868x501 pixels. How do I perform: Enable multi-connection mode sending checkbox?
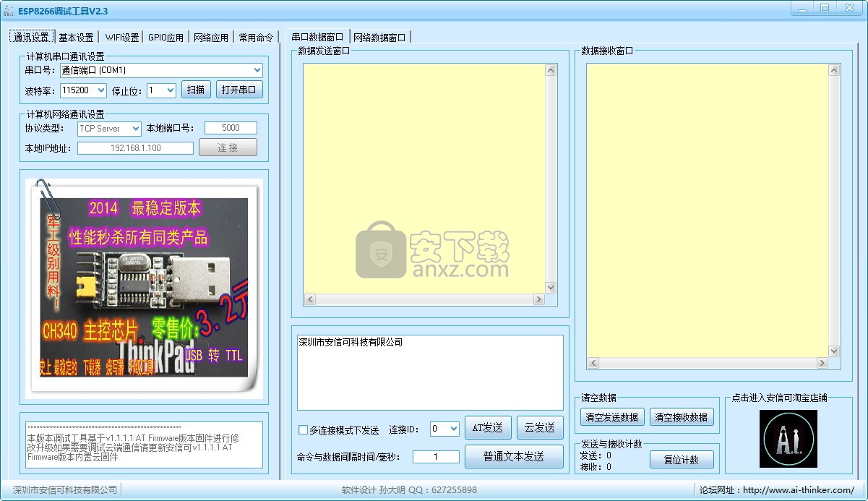[304, 429]
